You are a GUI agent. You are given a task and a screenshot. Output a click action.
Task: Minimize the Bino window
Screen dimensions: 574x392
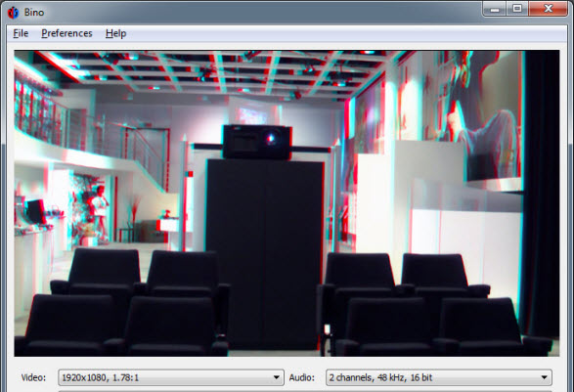495,9
